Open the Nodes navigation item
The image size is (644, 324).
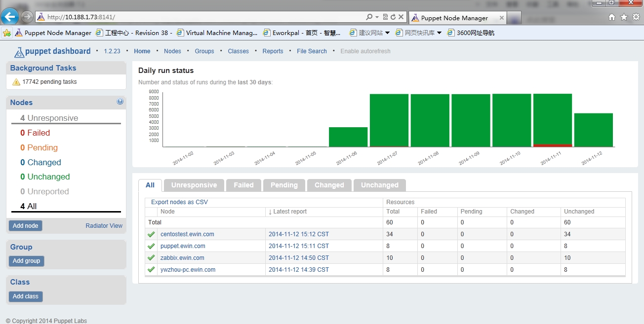(172, 51)
